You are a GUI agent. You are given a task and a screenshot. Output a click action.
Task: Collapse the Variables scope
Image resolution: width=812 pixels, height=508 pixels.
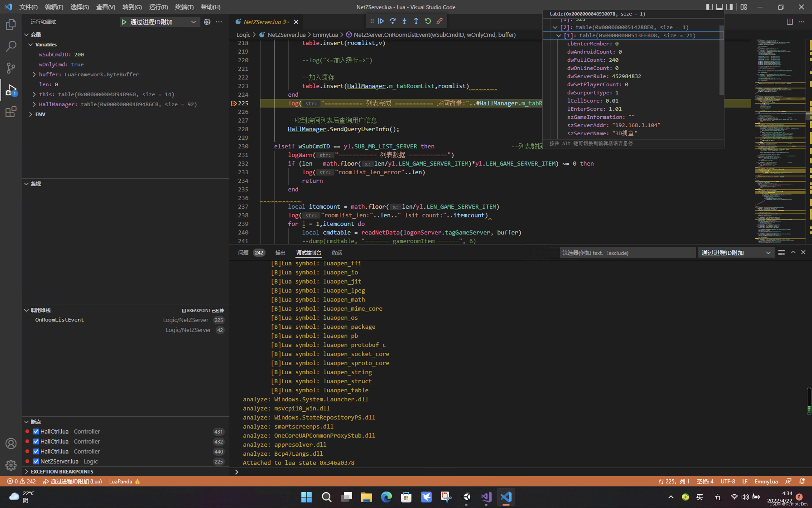click(31, 45)
